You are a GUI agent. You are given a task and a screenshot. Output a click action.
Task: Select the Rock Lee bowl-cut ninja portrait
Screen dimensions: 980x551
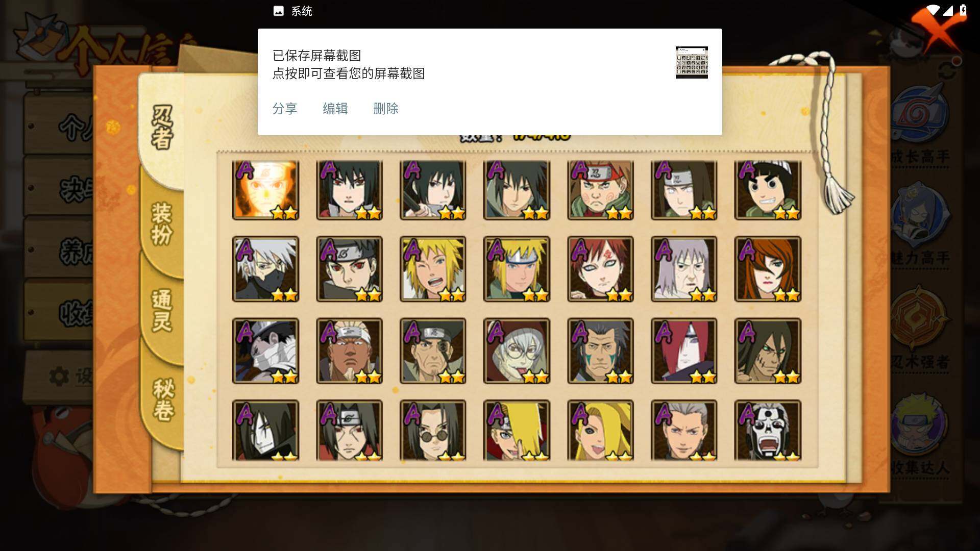click(x=768, y=190)
